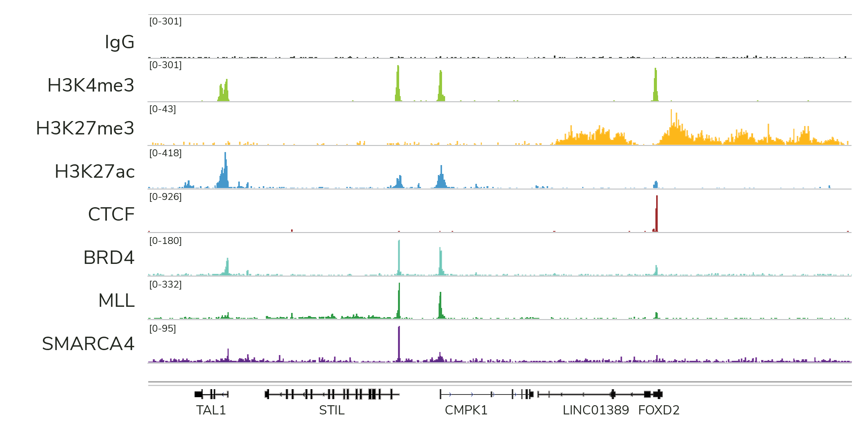Select the BRD4 track label
The image size is (868, 424).
click(109, 257)
